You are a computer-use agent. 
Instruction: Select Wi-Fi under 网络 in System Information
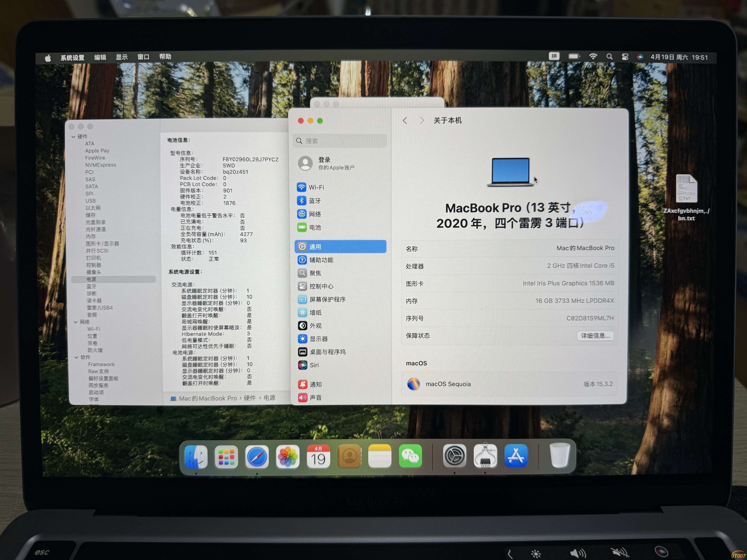(x=94, y=329)
